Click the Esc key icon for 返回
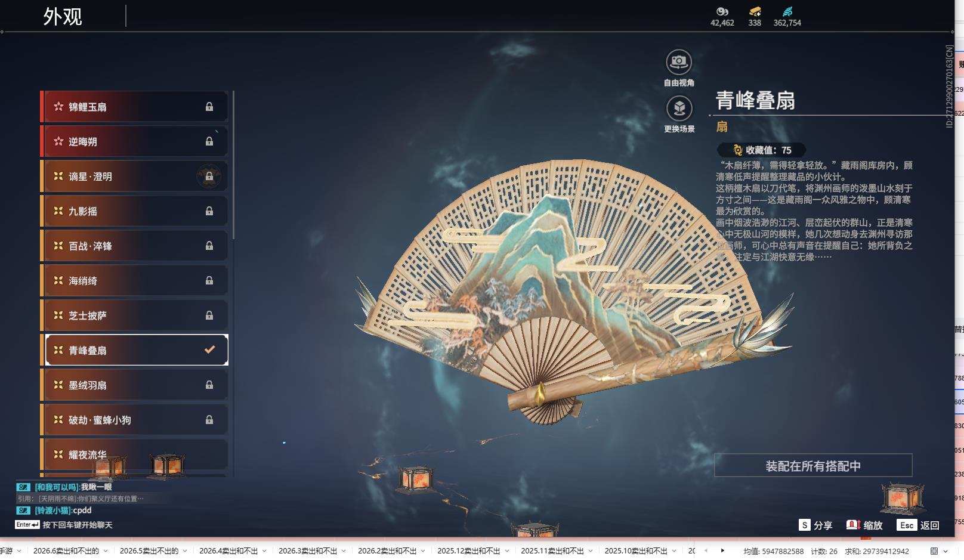The image size is (964, 560). [907, 525]
